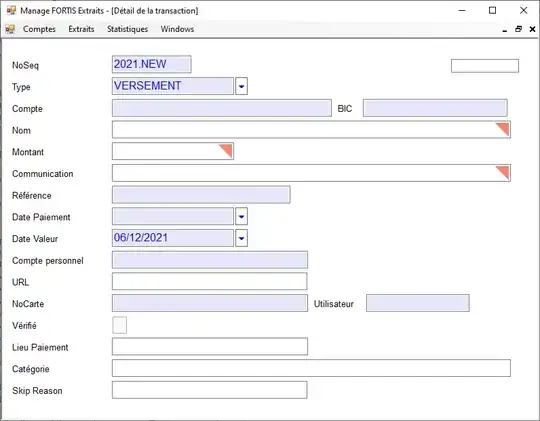
Task: Click the URL input field
Action: (x=209, y=281)
